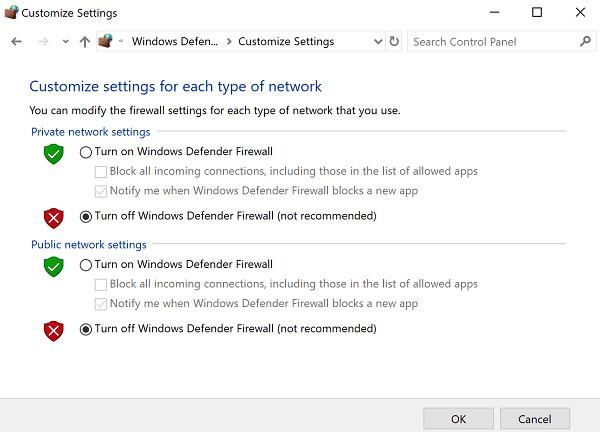Refresh the Customize Settings page
The image size is (600, 432).
pyautogui.click(x=394, y=41)
